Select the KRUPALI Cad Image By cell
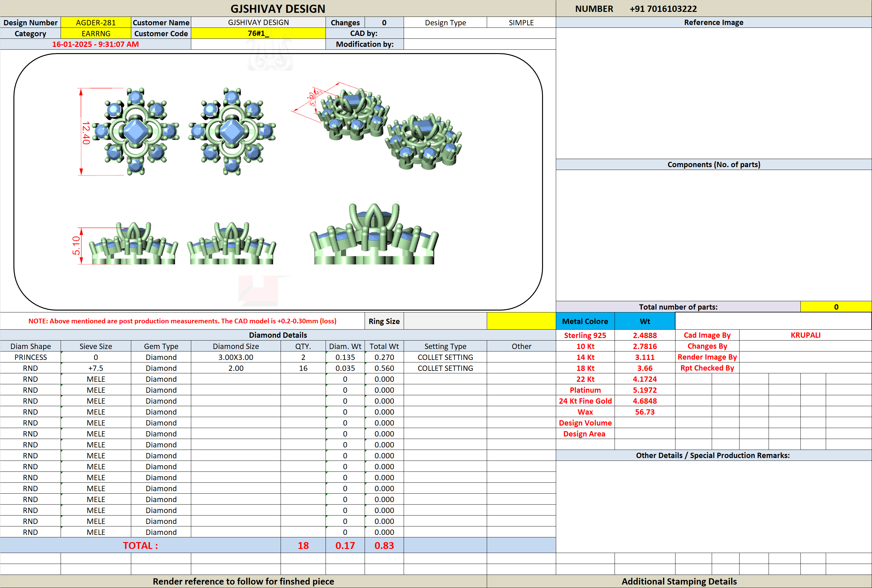This screenshot has height=588, width=872. click(805, 335)
